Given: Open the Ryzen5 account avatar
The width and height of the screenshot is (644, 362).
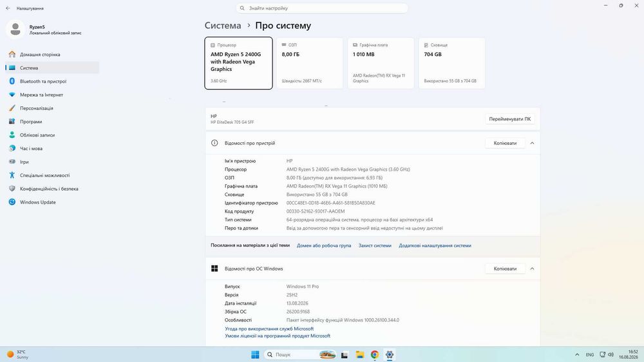Looking at the screenshot, I should [15, 30].
